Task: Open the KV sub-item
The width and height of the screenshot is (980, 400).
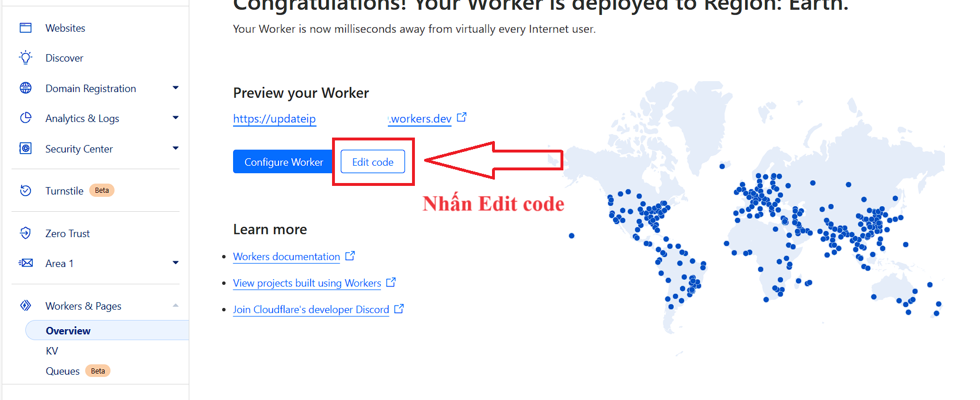Action: (52, 351)
